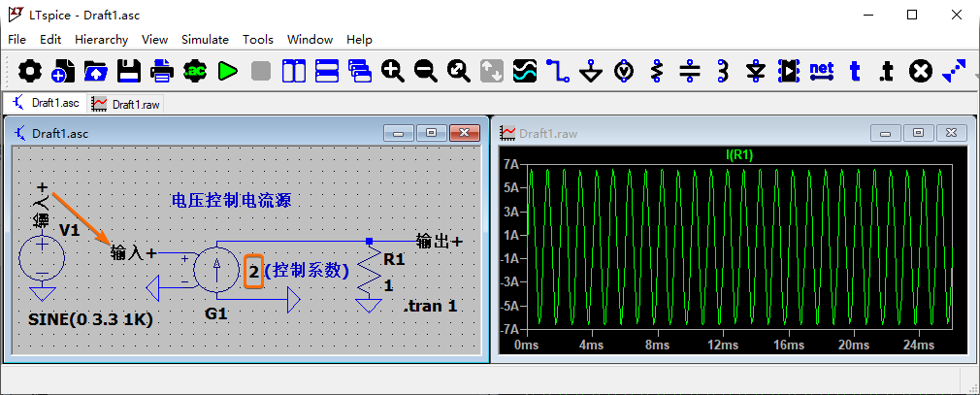Click the .tran 1 directive
This screenshot has height=395, width=980.
(x=431, y=307)
